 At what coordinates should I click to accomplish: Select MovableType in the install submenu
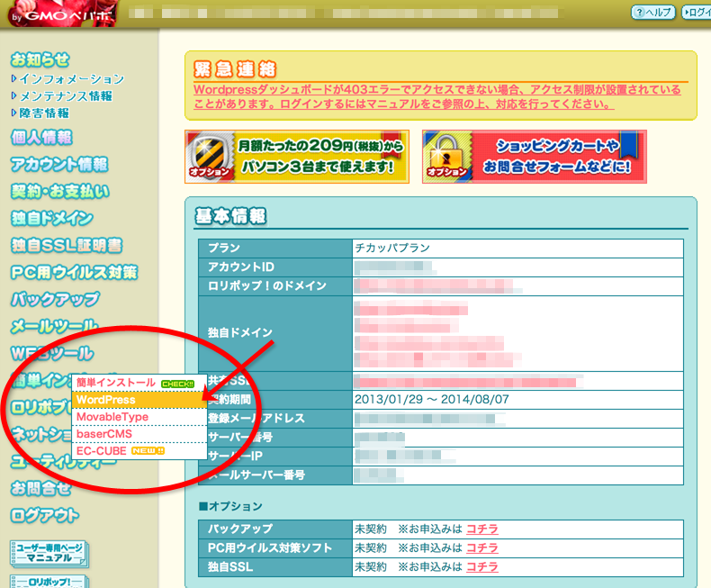pyautogui.click(x=112, y=417)
